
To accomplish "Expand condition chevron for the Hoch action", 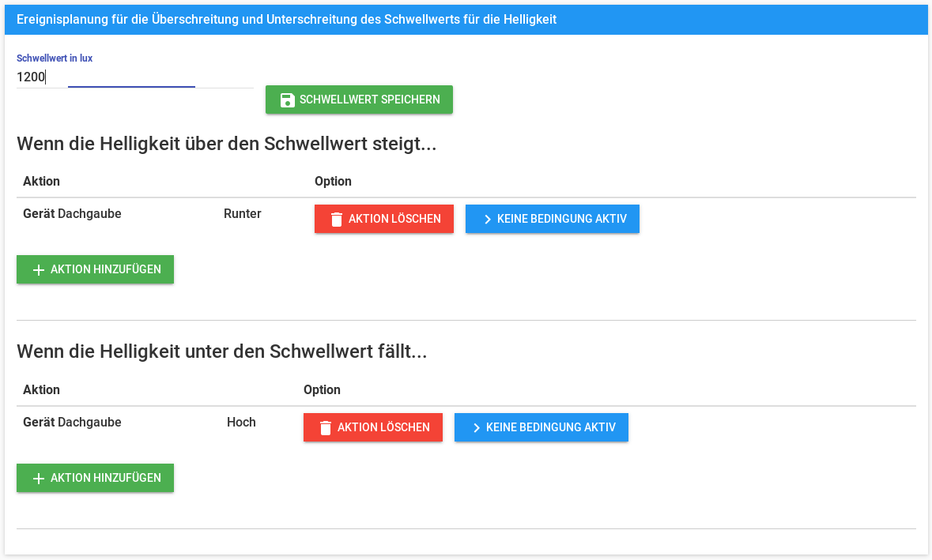I will 476,428.
